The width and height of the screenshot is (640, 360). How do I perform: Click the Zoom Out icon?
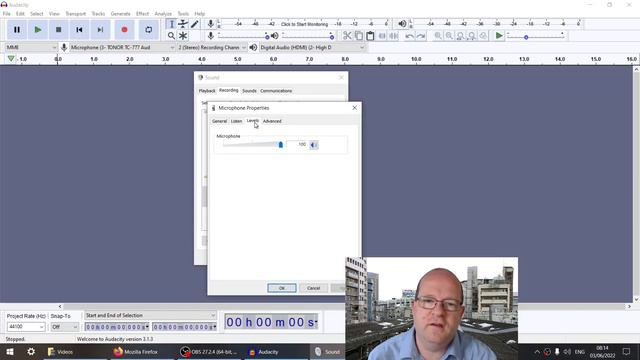[449, 36]
